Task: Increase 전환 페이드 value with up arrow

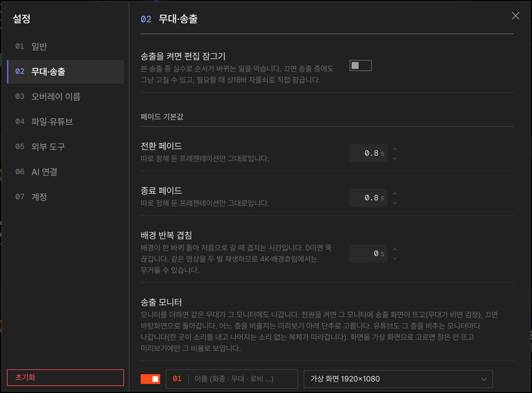Action: coord(395,149)
